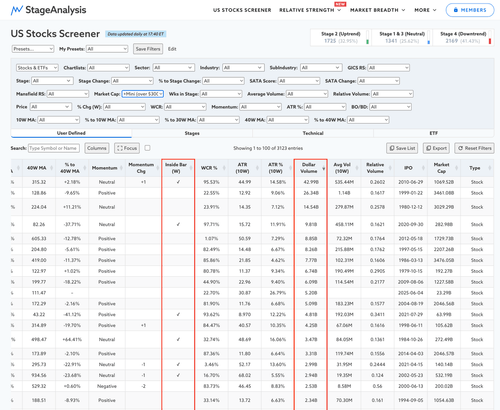Open US Stocks Screener nav item
Image resolution: width=500 pixels, height=410 pixels.
(x=242, y=10)
